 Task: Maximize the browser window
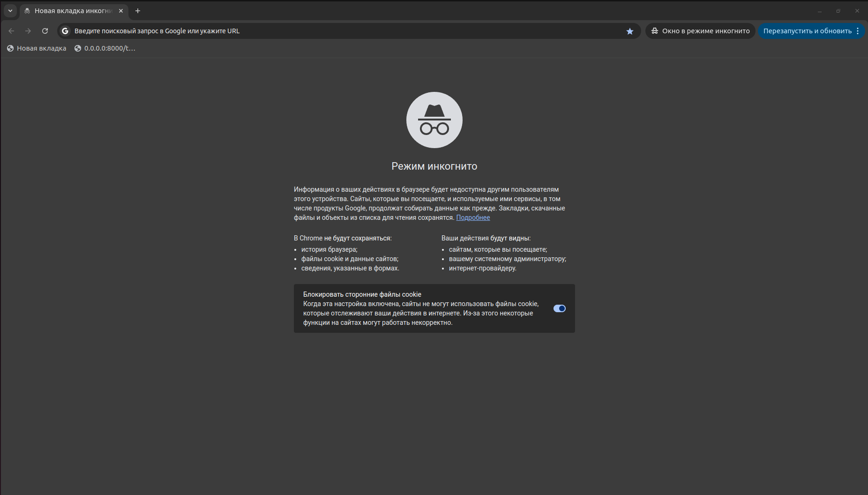click(x=838, y=11)
